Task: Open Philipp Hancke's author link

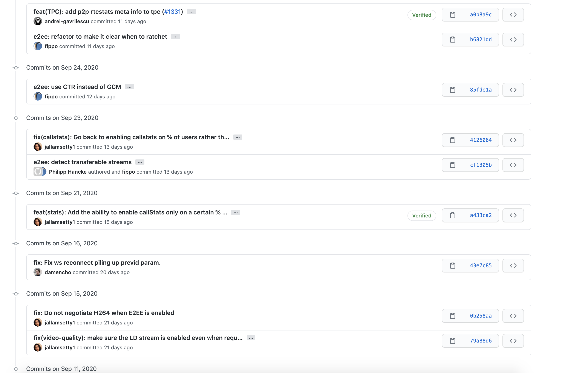Action: 68,172
